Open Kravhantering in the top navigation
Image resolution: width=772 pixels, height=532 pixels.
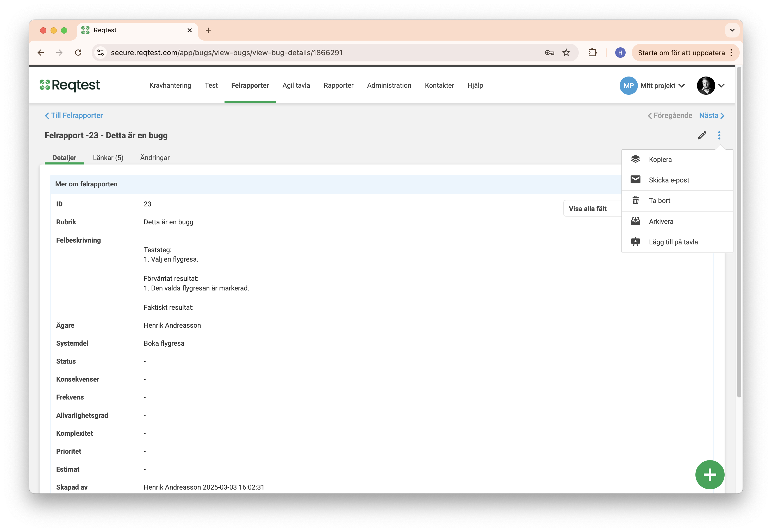170,85
